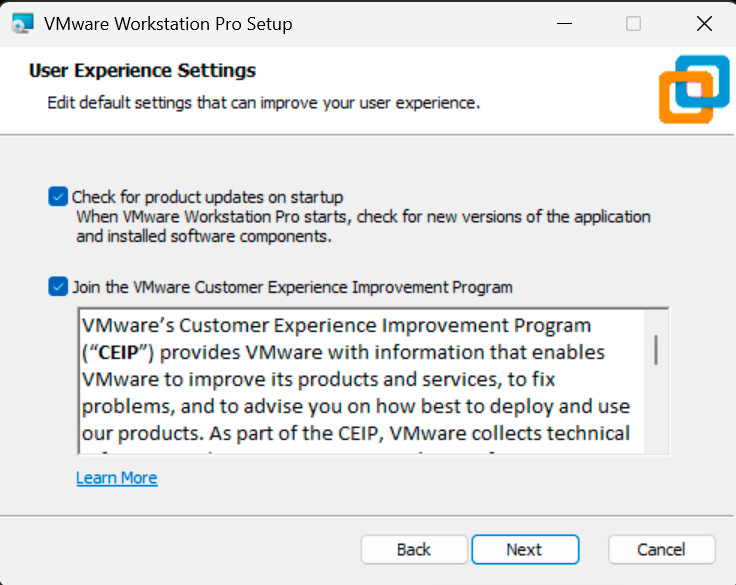The height and width of the screenshot is (585, 736).
Task: Click the "Join the VMware Customer Experience" label
Action: pyautogui.click(x=292, y=287)
